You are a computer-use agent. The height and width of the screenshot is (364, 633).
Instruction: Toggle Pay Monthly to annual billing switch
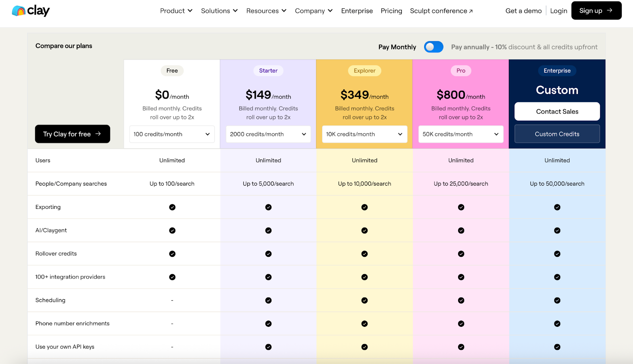(434, 47)
